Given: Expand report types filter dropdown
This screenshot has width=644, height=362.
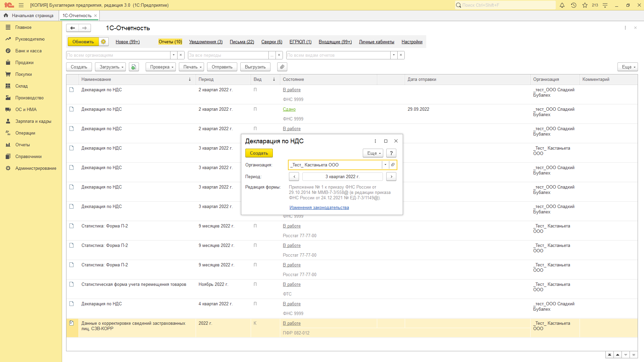Looking at the screenshot, I should [x=394, y=55].
